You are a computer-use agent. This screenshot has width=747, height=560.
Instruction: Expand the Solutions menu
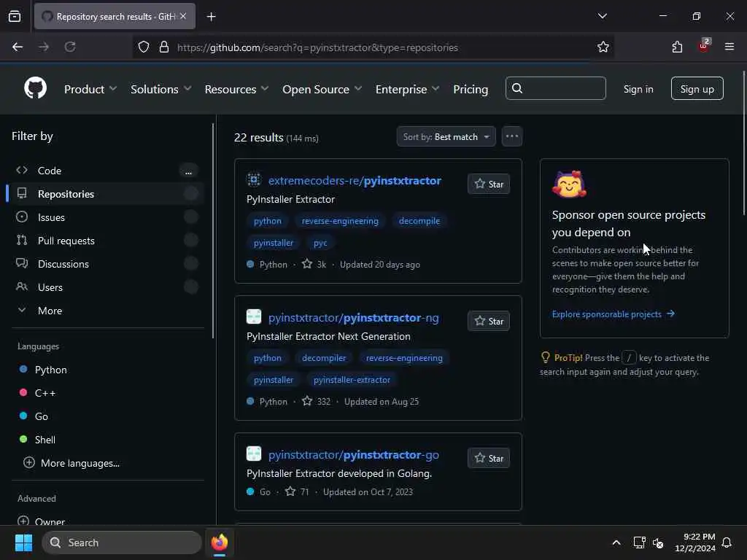click(x=161, y=89)
